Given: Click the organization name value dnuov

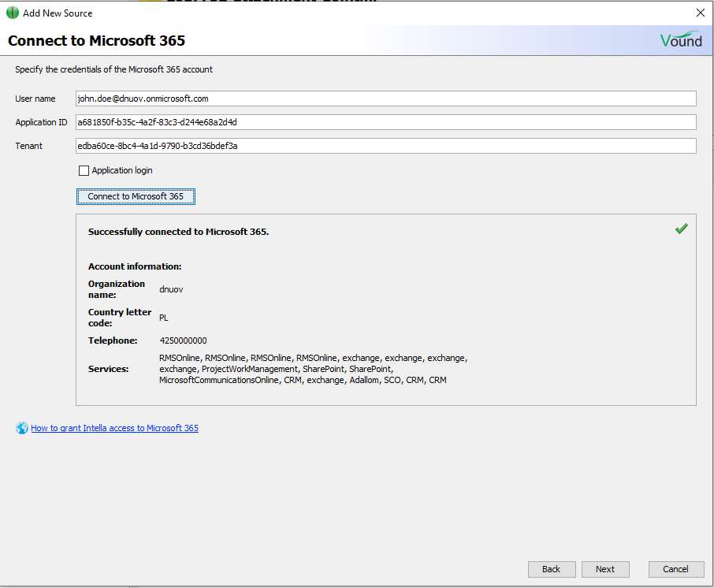Looking at the screenshot, I should (x=171, y=289).
